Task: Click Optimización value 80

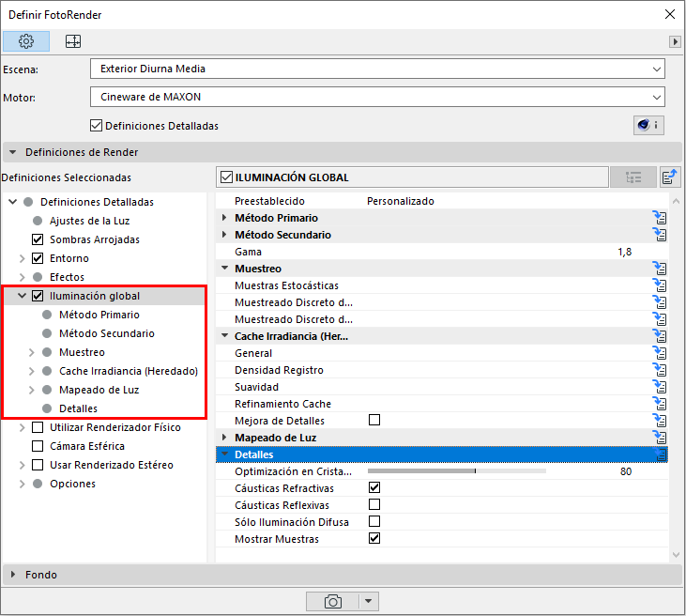Action: tap(626, 471)
